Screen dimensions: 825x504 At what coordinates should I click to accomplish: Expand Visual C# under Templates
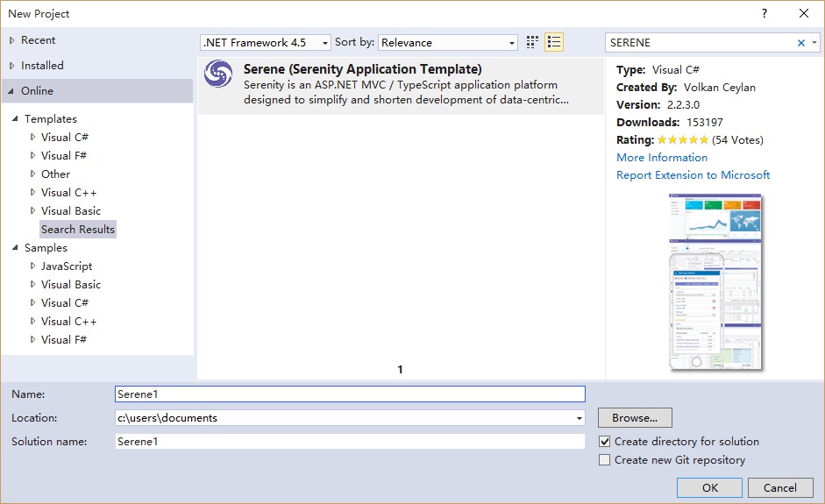33,137
